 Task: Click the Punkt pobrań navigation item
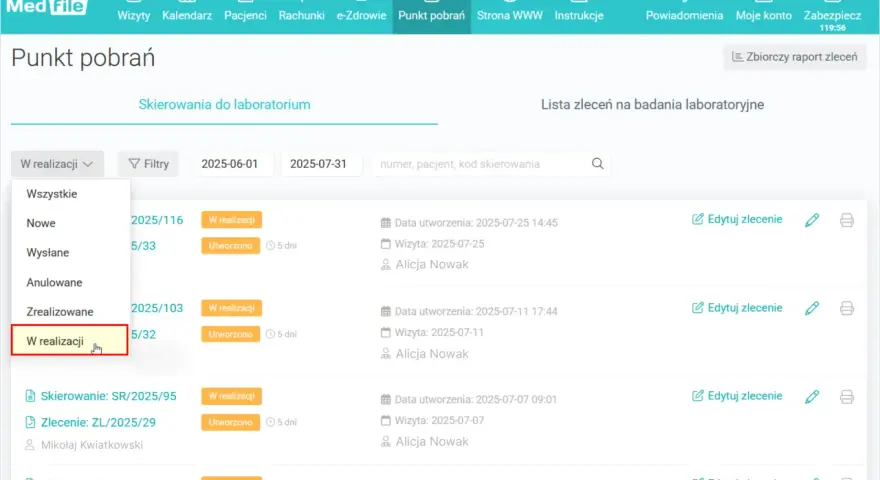[x=432, y=15]
